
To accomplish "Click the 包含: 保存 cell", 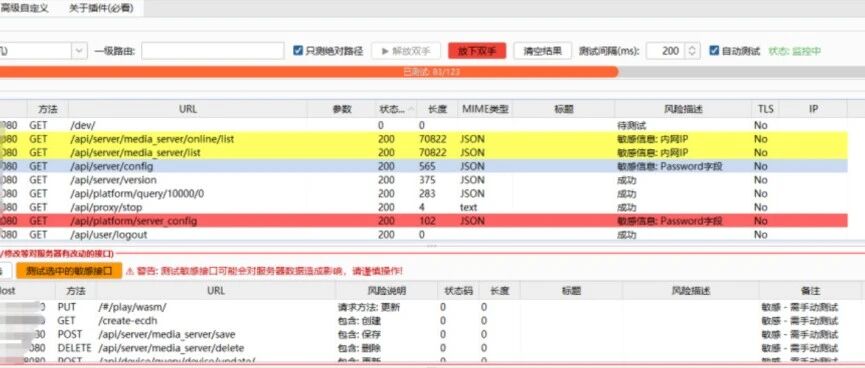I will [x=359, y=334].
